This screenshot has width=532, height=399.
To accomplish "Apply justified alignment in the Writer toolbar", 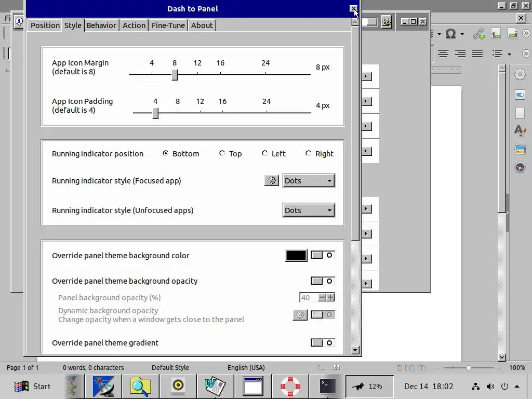I will pos(477,54).
